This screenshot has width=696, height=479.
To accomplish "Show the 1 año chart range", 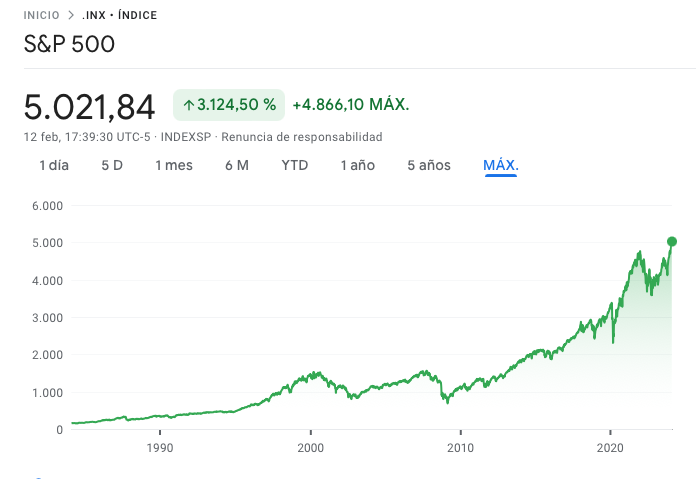I will tap(358, 165).
